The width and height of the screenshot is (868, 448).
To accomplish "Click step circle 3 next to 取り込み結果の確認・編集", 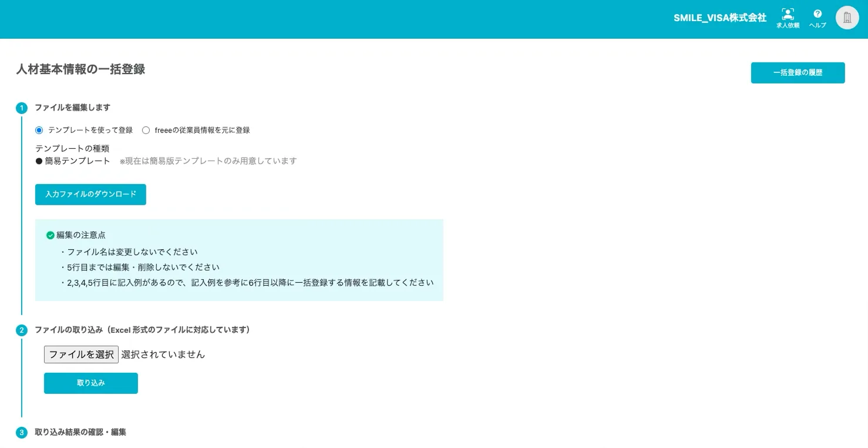I will pos(22,432).
